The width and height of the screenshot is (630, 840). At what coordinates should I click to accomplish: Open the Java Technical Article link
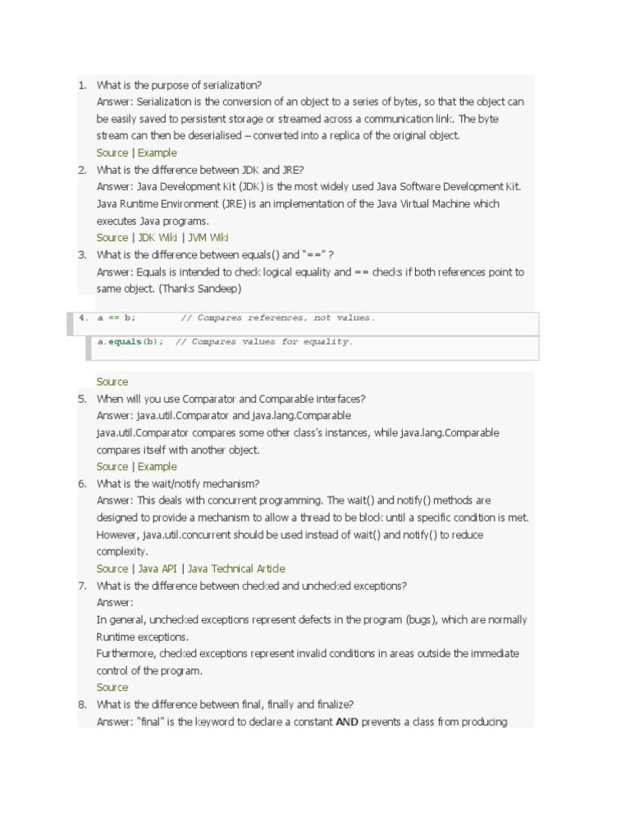click(x=236, y=568)
